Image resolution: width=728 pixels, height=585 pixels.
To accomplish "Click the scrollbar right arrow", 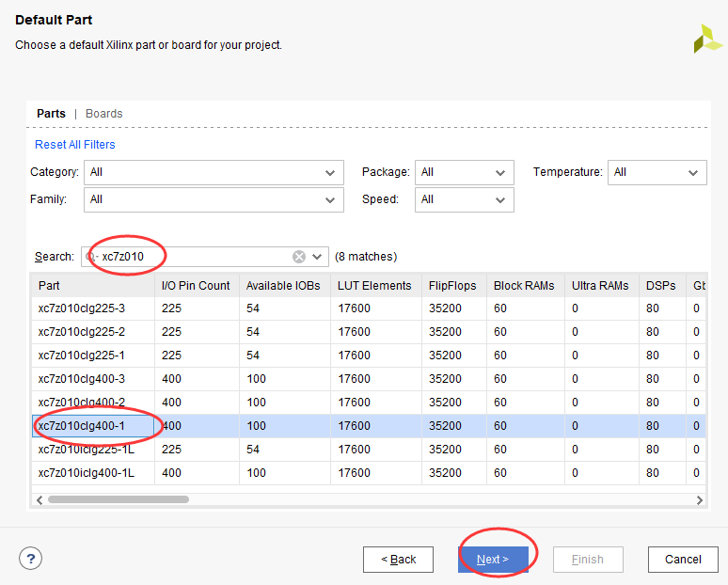I will click(x=699, y=500).
